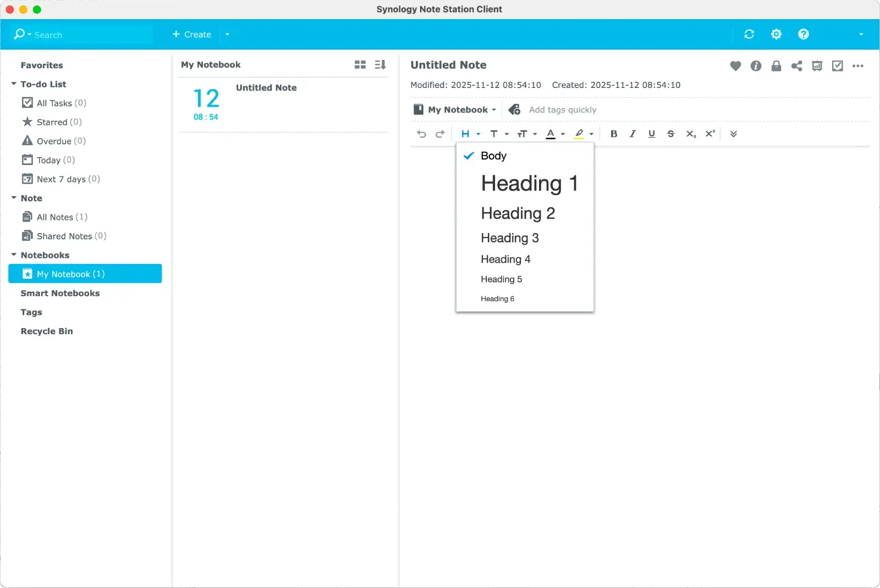Toggle bold text formatting
Screen dimensions: 880x588
[x=614, y=134]
